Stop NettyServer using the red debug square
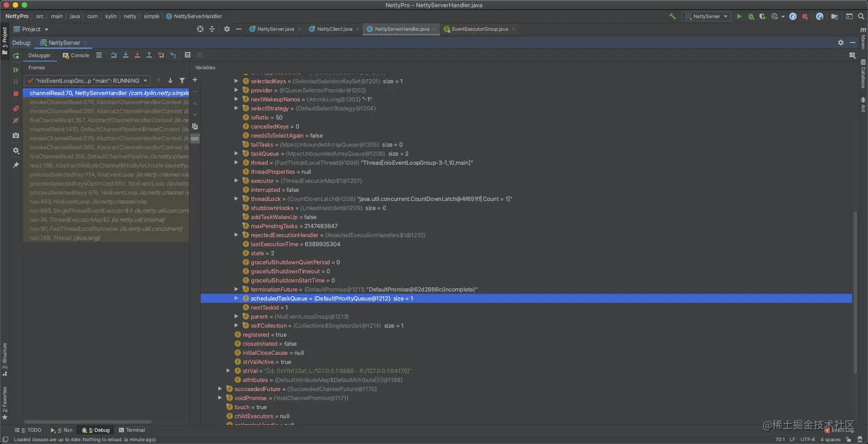Image resolution: width=868 pixels, height=444 pixels. point(15,94)
